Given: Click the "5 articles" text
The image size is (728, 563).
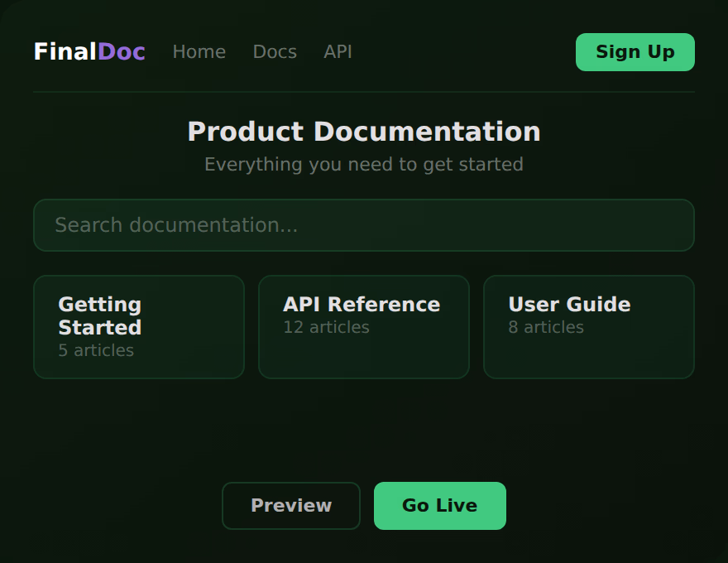Looking at the screenshot, I should point(96,350).
